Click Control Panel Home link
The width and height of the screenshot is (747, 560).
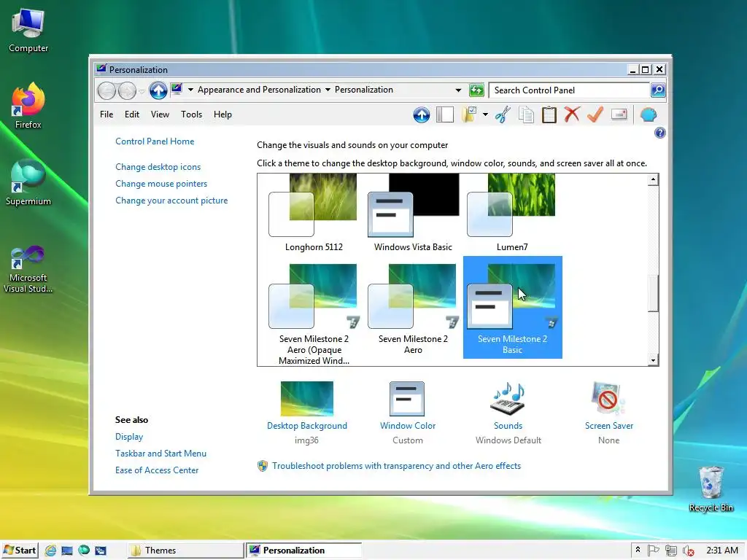point(155,141)
